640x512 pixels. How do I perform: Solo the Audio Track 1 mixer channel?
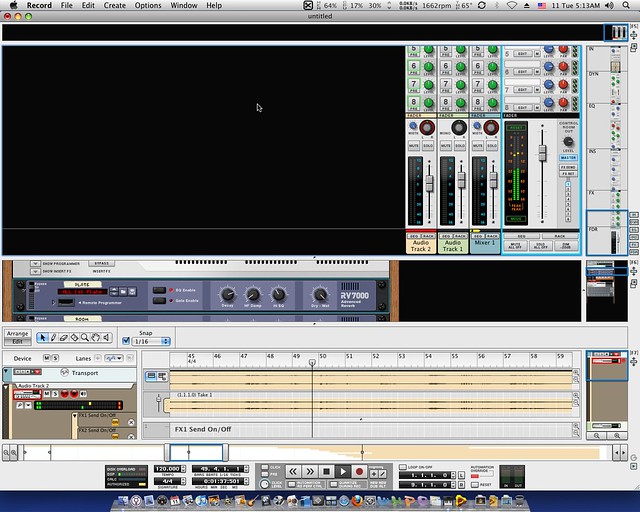click(x=460, y=146)
